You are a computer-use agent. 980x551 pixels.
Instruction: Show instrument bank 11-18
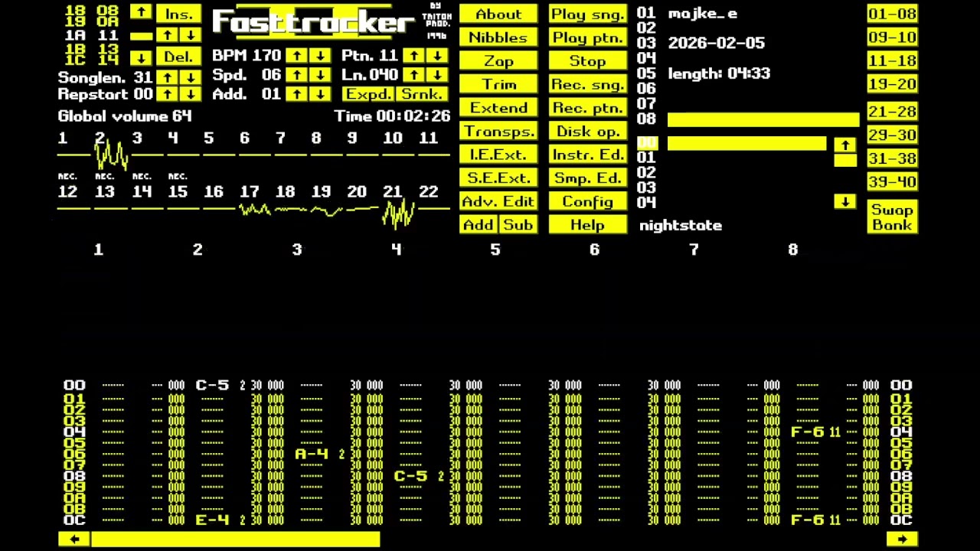(x=892, y=60)
